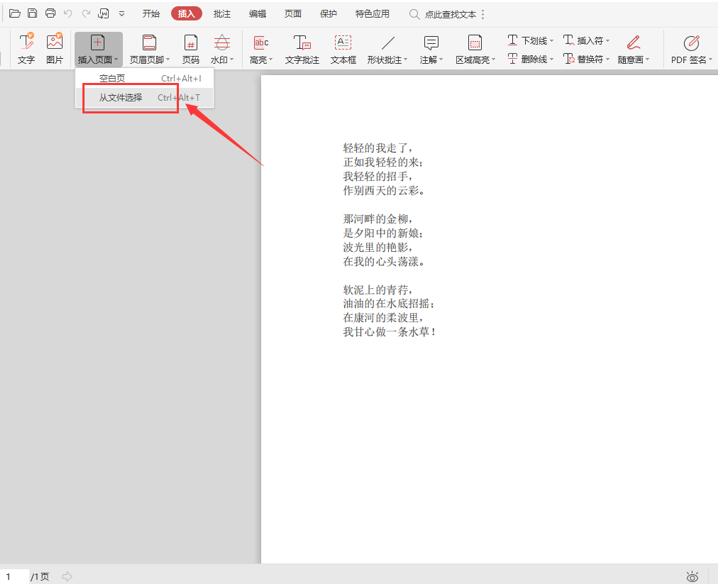The height and width of the screenshot is (584, 720).
Task: Click the line 那河畔的金柳
Action: tap(377, 219)
